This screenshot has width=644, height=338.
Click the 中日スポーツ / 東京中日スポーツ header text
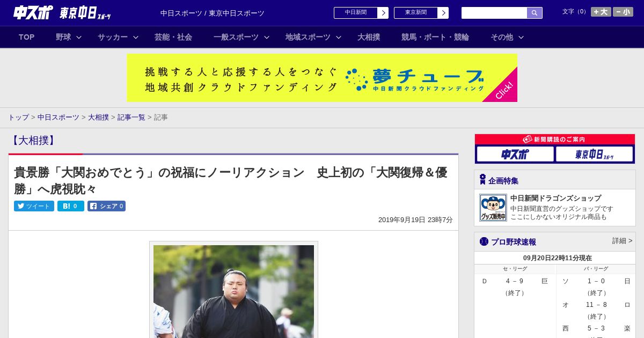[x=213, y=13]
